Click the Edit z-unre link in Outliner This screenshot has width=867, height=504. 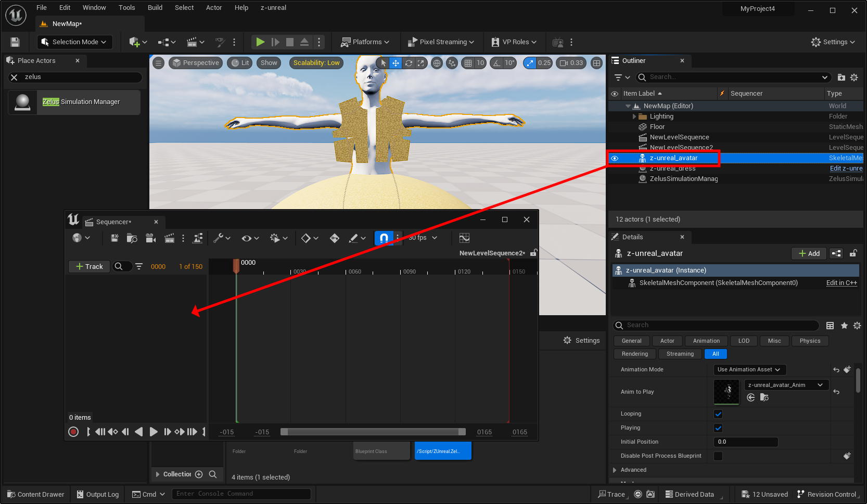846,169
